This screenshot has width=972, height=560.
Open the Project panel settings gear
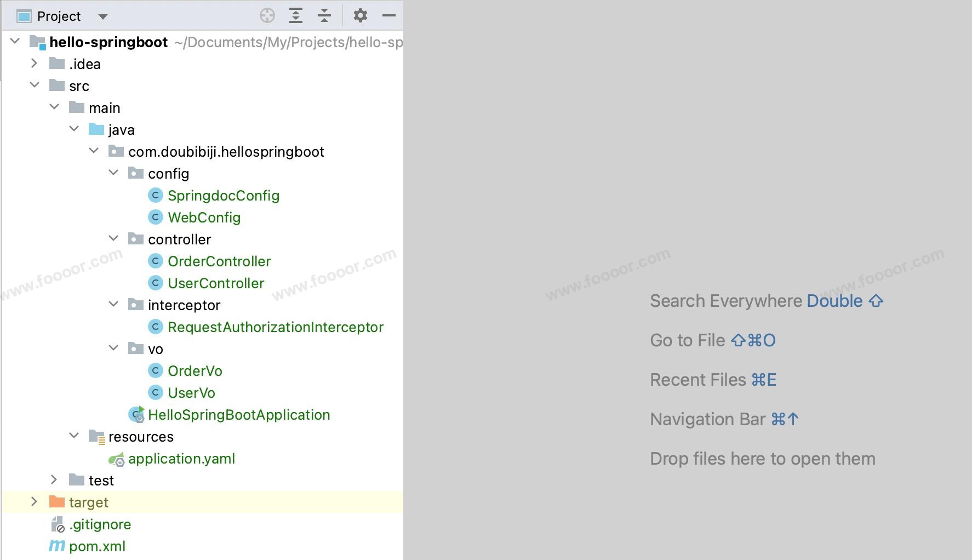point(360,16)
